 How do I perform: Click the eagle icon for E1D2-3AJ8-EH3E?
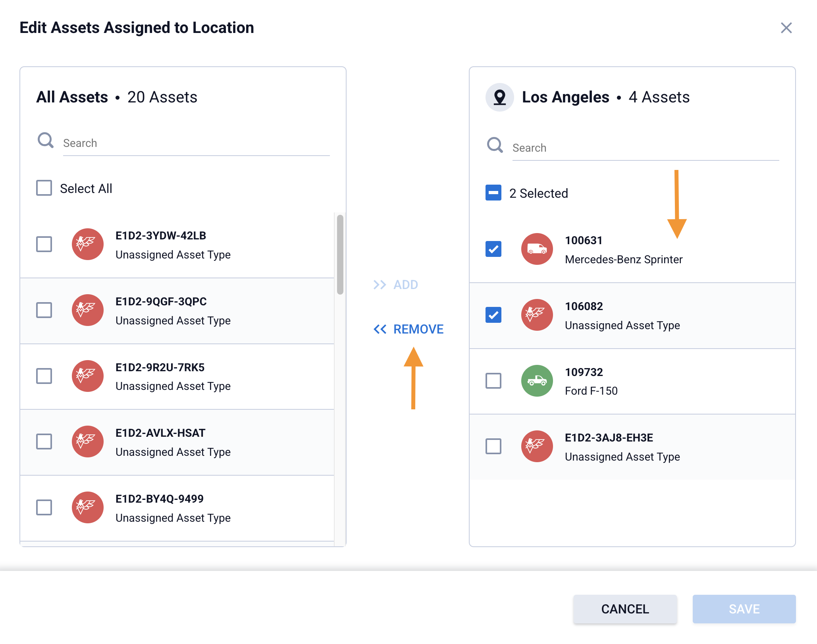coord(537,446)
